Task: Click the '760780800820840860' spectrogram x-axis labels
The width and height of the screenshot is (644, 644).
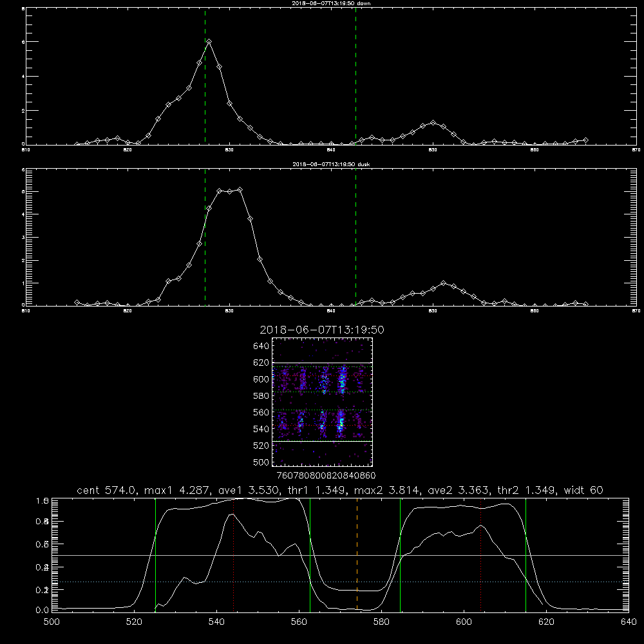Action: point(327,475)
